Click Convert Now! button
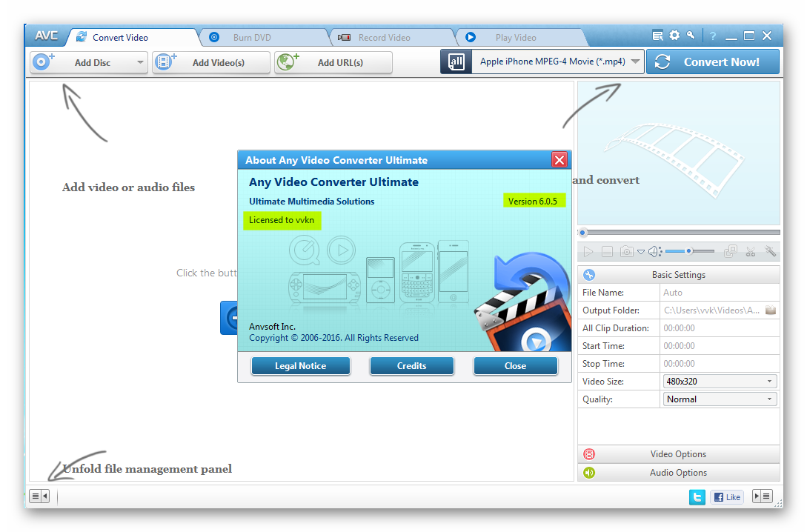 tap(713, 61)
